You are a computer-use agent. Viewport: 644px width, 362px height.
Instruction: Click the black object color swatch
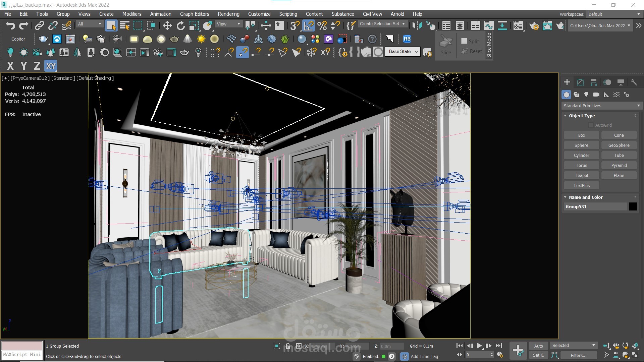pos(633,207)
